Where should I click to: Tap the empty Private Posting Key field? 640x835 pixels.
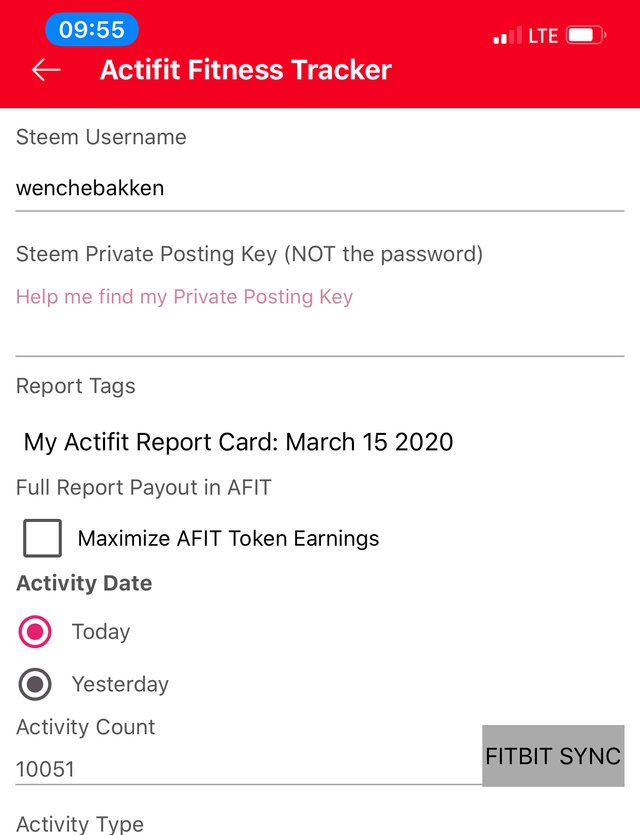319,335
